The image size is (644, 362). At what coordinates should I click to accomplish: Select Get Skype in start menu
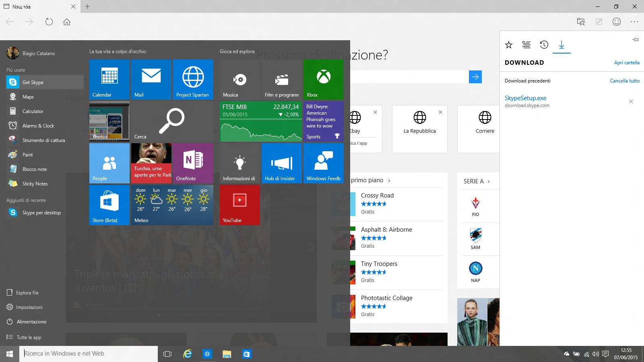[45, 82]
